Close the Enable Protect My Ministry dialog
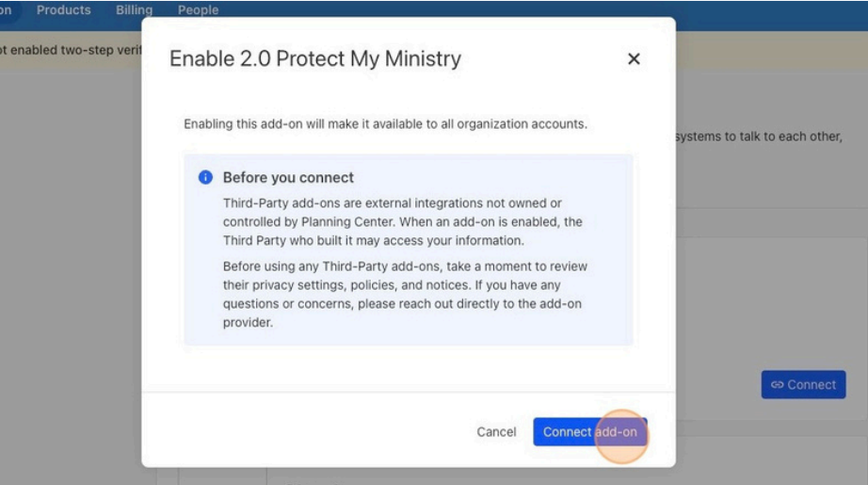Image resolution: width=868 pixels, height=485 pixels. (x=634, y=58)
